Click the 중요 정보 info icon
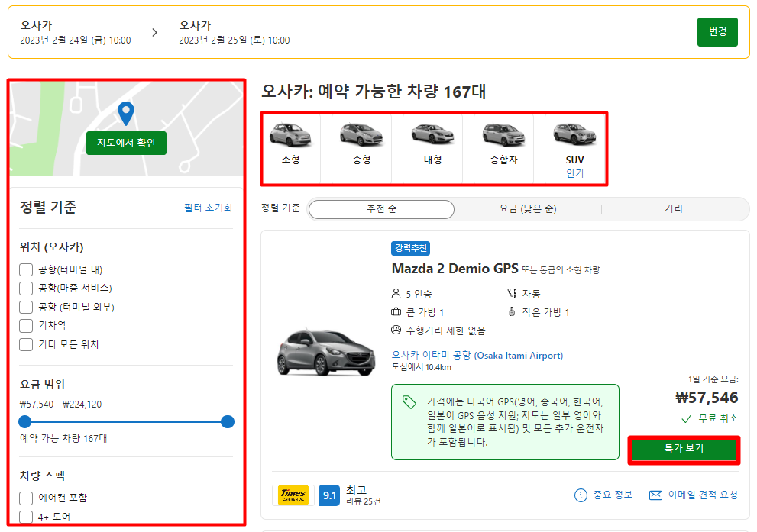 [x=581, y=495]
